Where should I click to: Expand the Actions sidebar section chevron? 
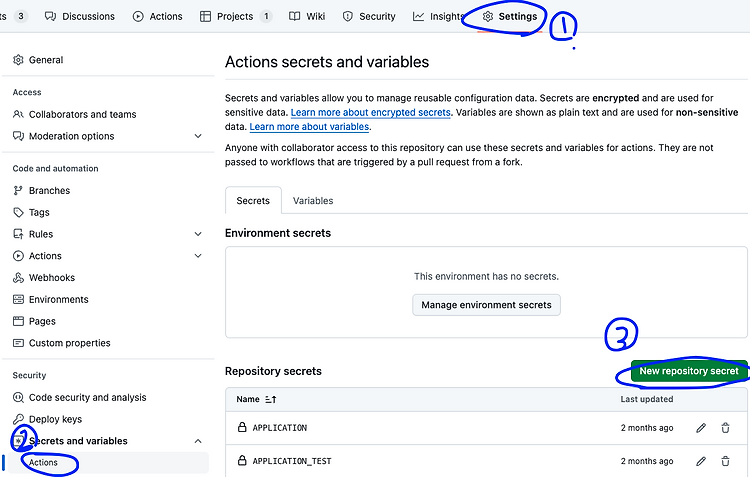point(198,256)
